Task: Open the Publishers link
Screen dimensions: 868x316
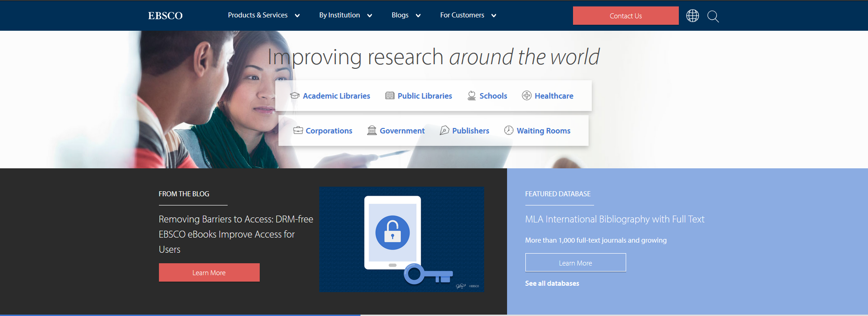Action: pyautogui.click(x=470, y=131)
